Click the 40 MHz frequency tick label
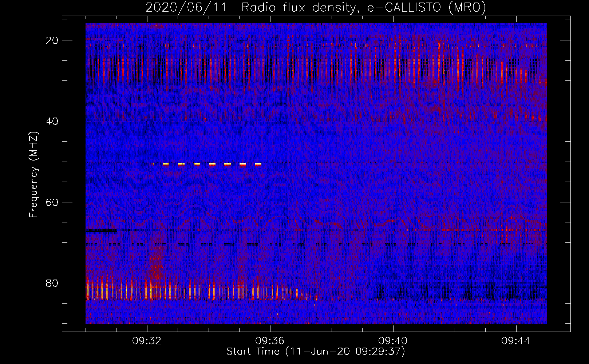589x364 pixels. tap(52, 121)
